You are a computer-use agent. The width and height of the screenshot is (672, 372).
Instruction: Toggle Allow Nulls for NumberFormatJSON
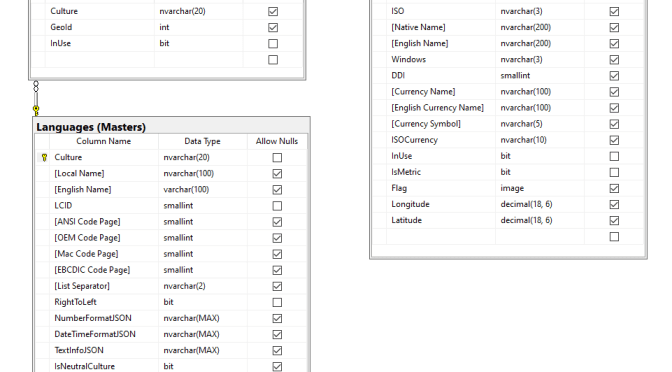(277, 318)
